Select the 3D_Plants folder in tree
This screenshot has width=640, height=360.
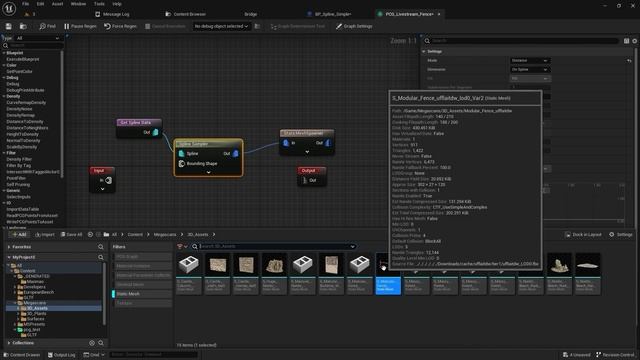coord(36,313)
